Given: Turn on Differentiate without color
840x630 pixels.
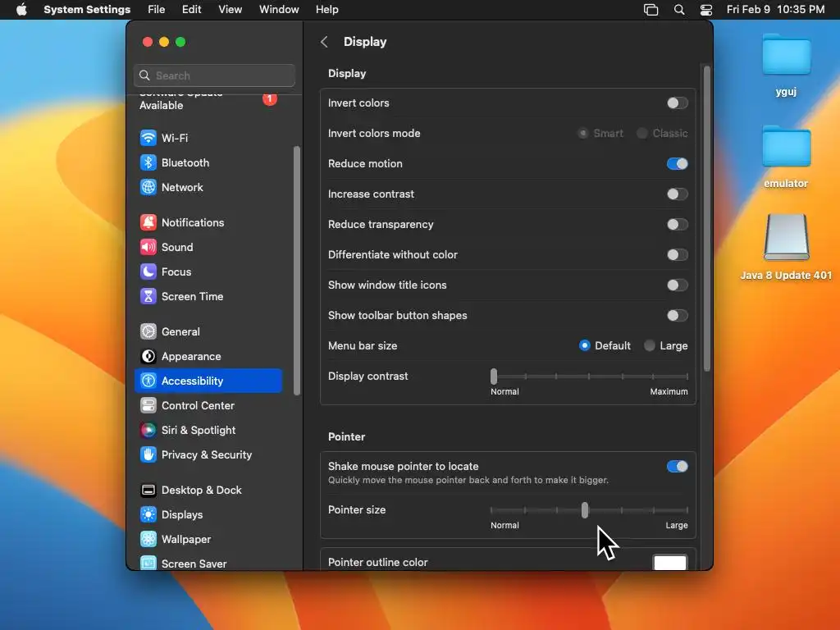Looking at the screenshot, I should [677, 254].
